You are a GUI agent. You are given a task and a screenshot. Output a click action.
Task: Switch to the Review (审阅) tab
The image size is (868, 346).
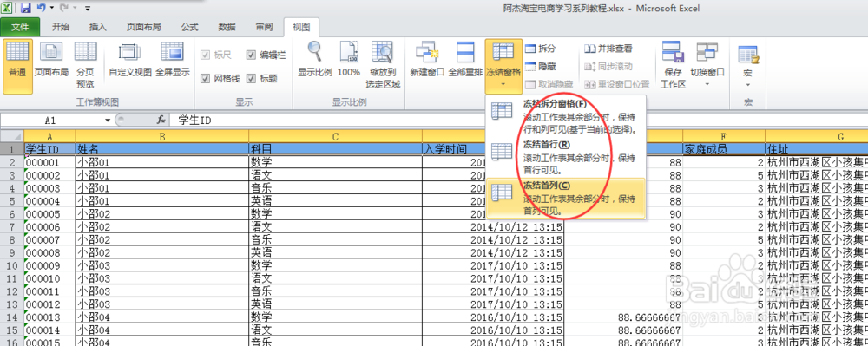pos(264,27)
